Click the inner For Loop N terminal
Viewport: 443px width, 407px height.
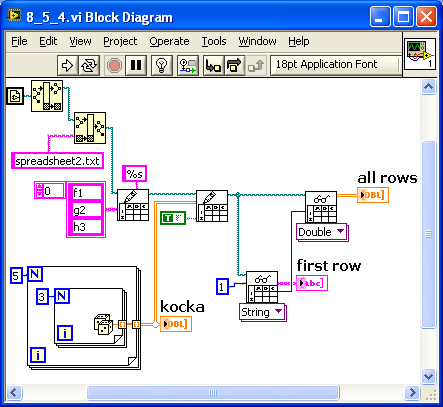62,296
